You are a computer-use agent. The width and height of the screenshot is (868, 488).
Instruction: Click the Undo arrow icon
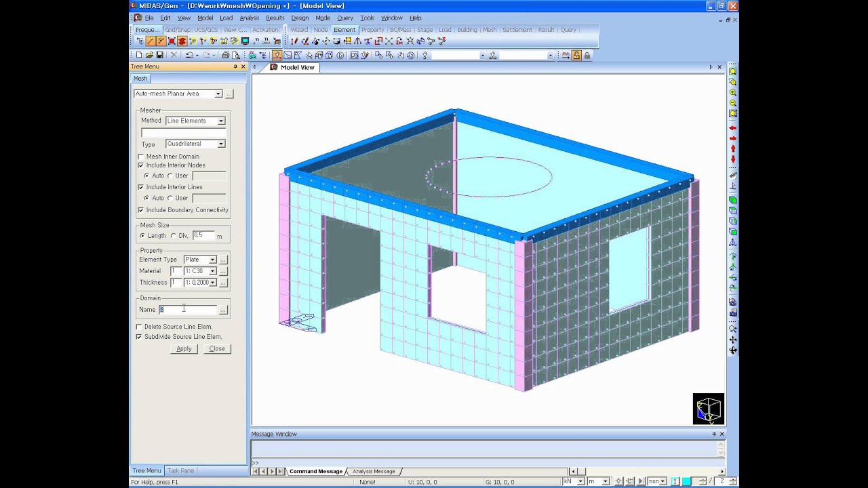tap(189, 55)
